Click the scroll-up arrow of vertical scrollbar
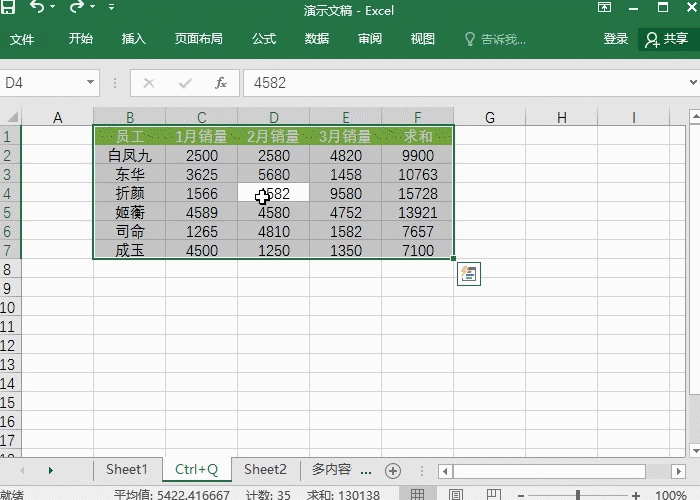The width and height of the screenshot is (700, 500). click(695, 117)
